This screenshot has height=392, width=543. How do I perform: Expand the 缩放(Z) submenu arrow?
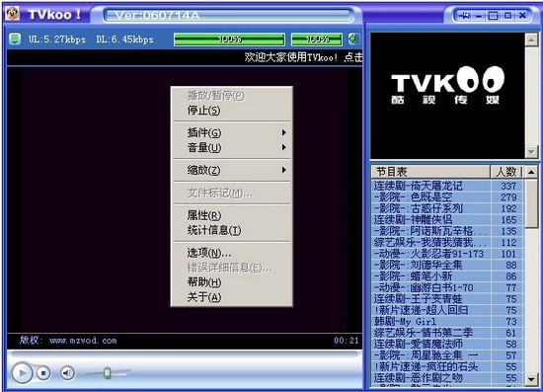tap(284, 170)
